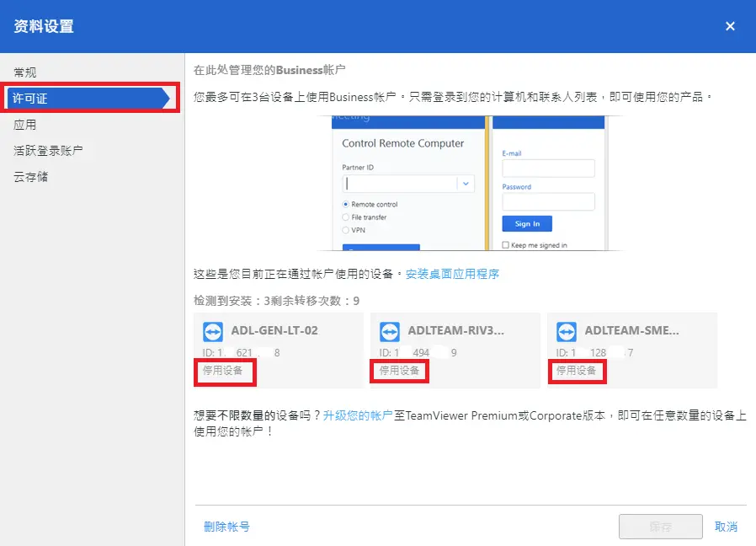Click the TeamViewer sign-in preview image
Image resolution: width=756 pixels, height=546 pixels.
coord(470,183)
